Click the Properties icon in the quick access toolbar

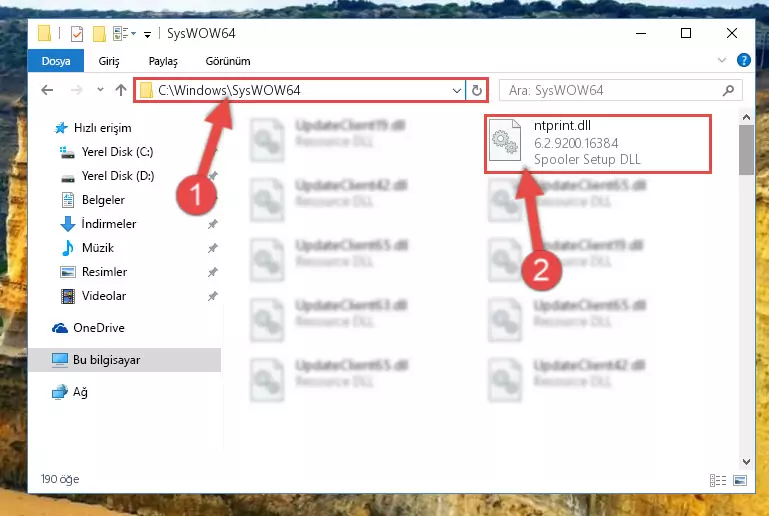click(77, 34)
